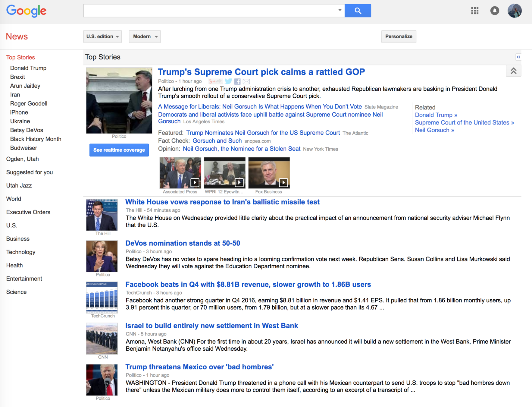Image resolution: width=532 pixels, height=407 pixels.
Task: Open DeVos nomination stands at 50-50 headline
Action: tap(183, 243)
